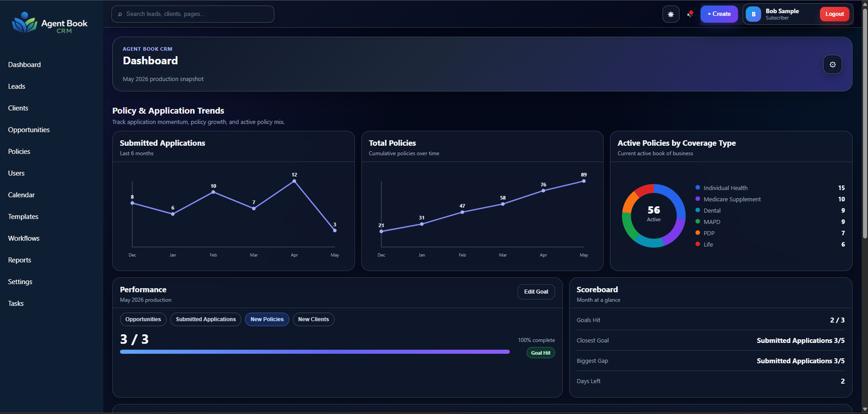This screenshot has width=868, height=414.
Task: Open Leads in the sidebar
Action: (x=17, y=86)
